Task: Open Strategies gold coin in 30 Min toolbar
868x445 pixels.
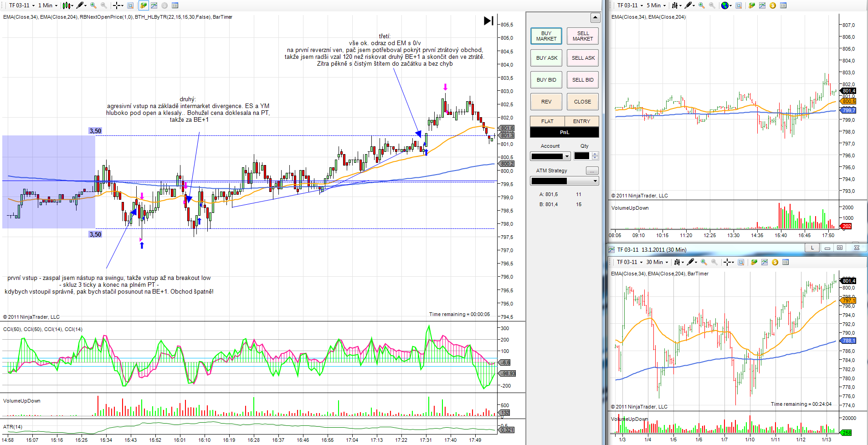Action: point(775,262)
